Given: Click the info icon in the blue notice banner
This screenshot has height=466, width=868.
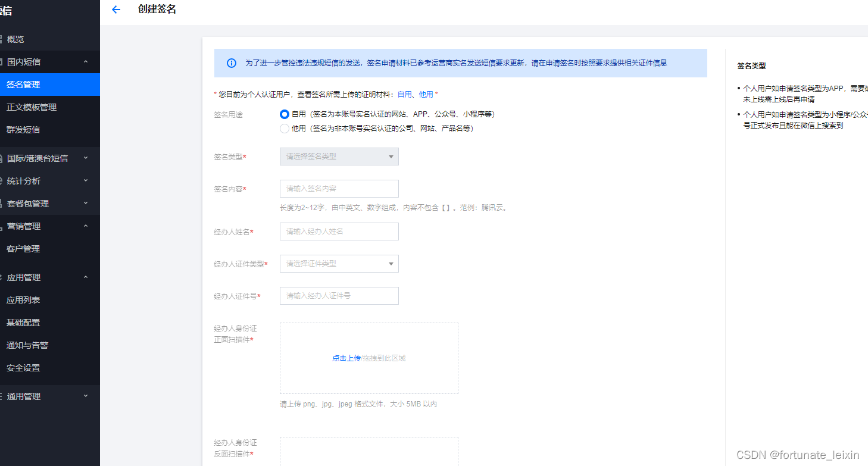Looking at the screenshot, I should 232,63.
